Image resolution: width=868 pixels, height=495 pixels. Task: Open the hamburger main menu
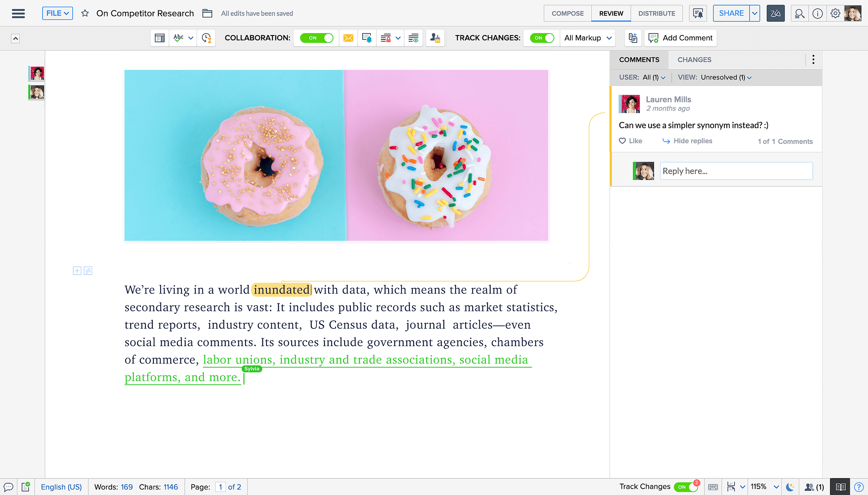(x=18, y=13)
